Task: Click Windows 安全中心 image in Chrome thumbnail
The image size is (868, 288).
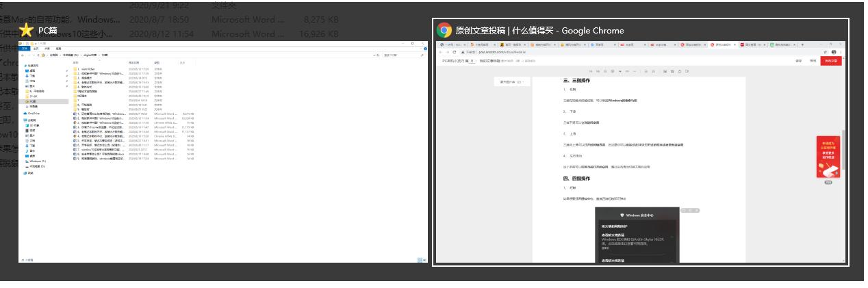Action: (x=637, y=235)
